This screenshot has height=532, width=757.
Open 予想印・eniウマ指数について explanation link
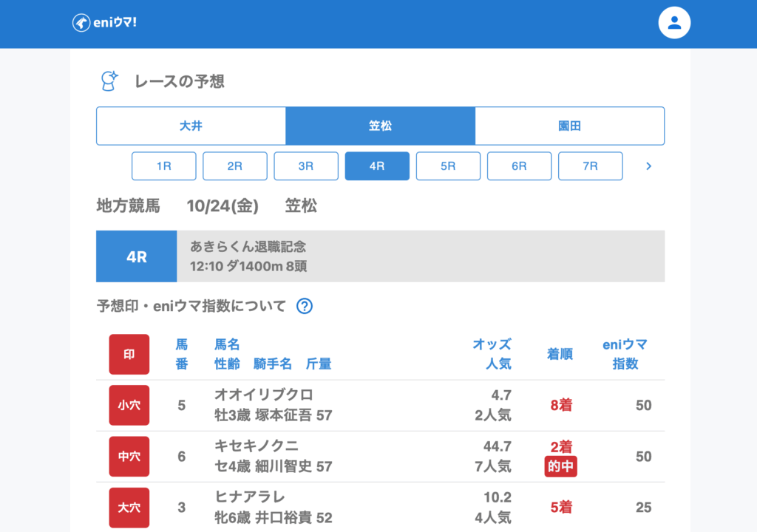191,306
